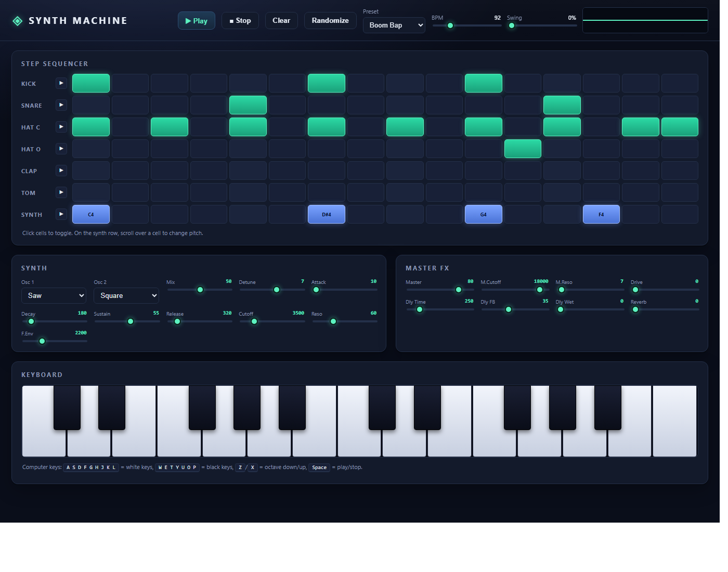Screen dimensions: 728x572
Task: Adjust the Detune slider
Action: pyautogui.click(x=272, y=290)
